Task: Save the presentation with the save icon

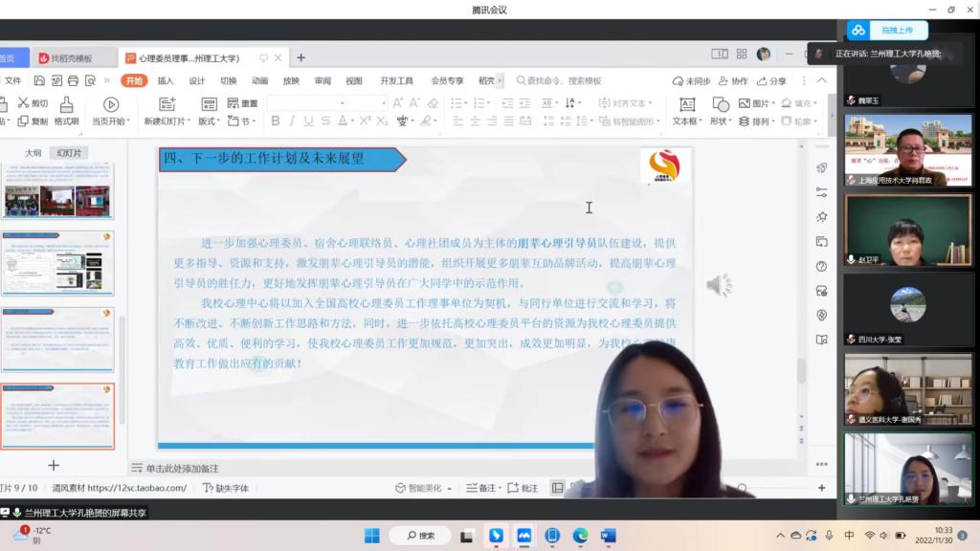Action: 39,80
